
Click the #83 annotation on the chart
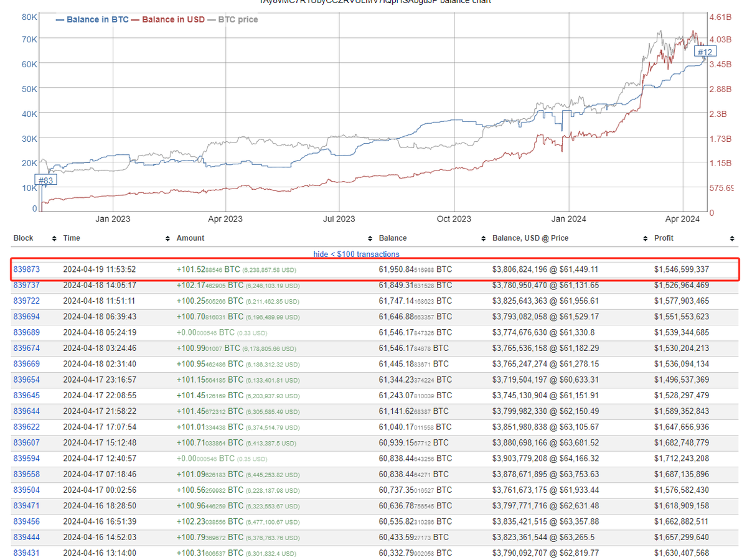point(45,180)
